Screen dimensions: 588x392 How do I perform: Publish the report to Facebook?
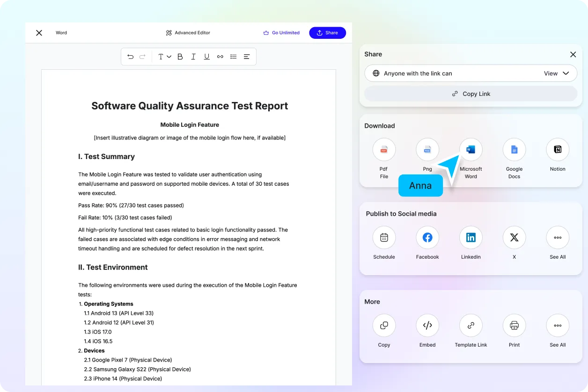427,237
